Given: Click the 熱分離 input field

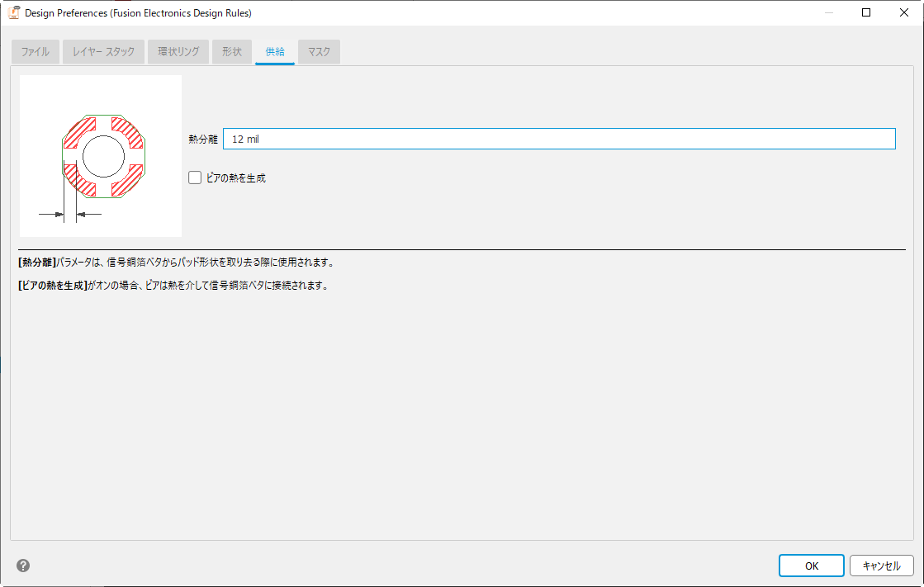Looking at the screenshot, I should [x=559, y=139].
